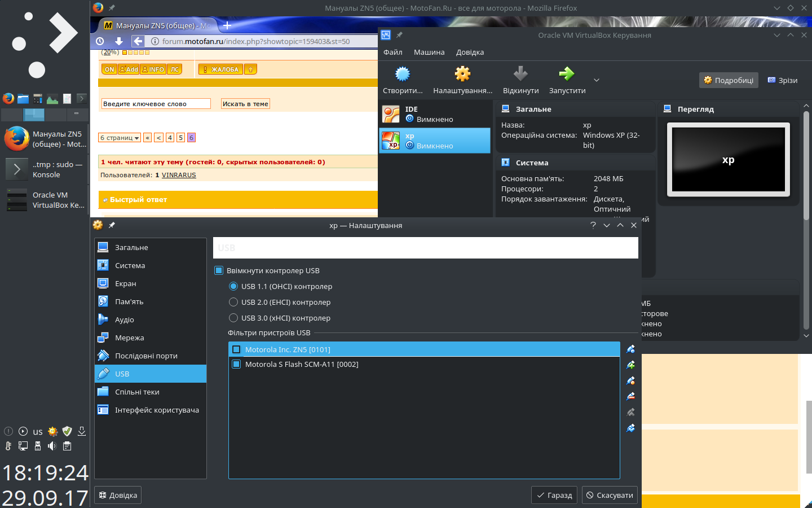Open the 6 страниц page dropdown
The height and width of the screenshot is (508, 812).
tap(120, 138)
